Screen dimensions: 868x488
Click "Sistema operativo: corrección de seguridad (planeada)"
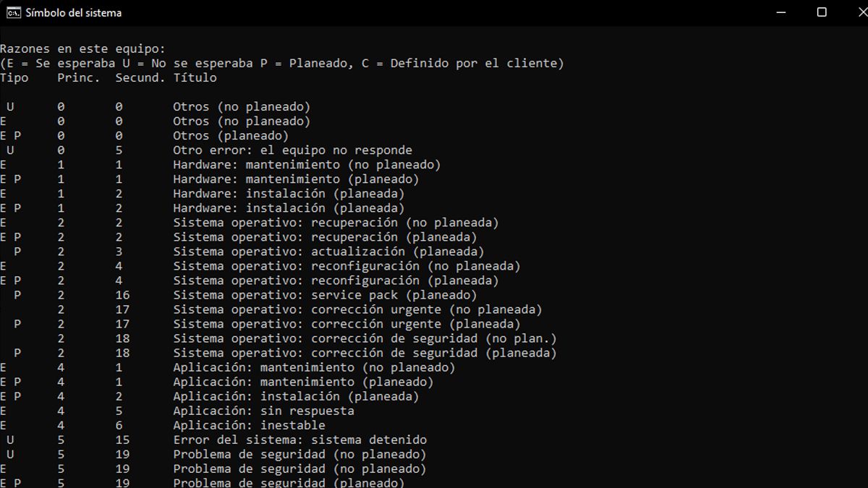365,353
